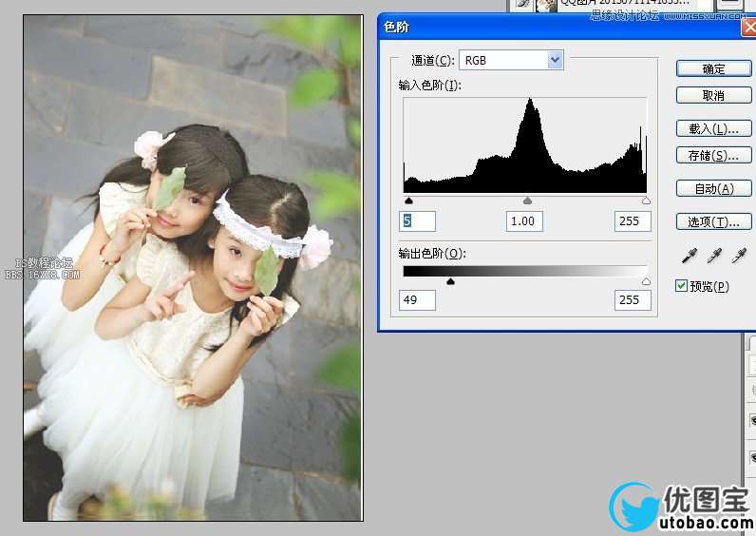Image resolution: width=756 pixels, height=536 pixels.
Task: Click the photo of two girls
Action: [x=193, y=268]
